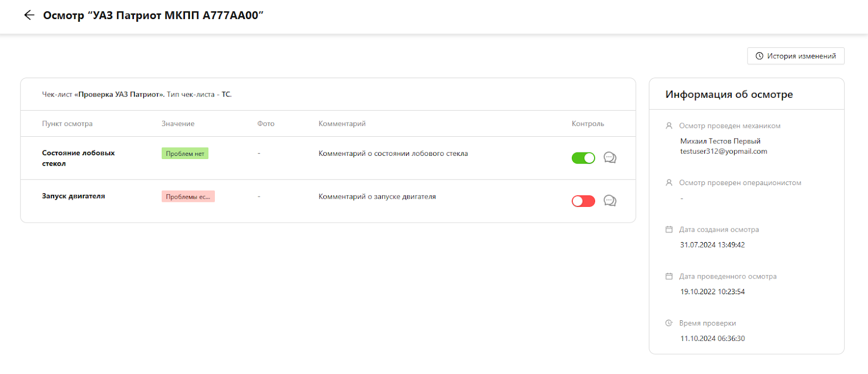Click the back arrow icon

(x=29, y=15)
